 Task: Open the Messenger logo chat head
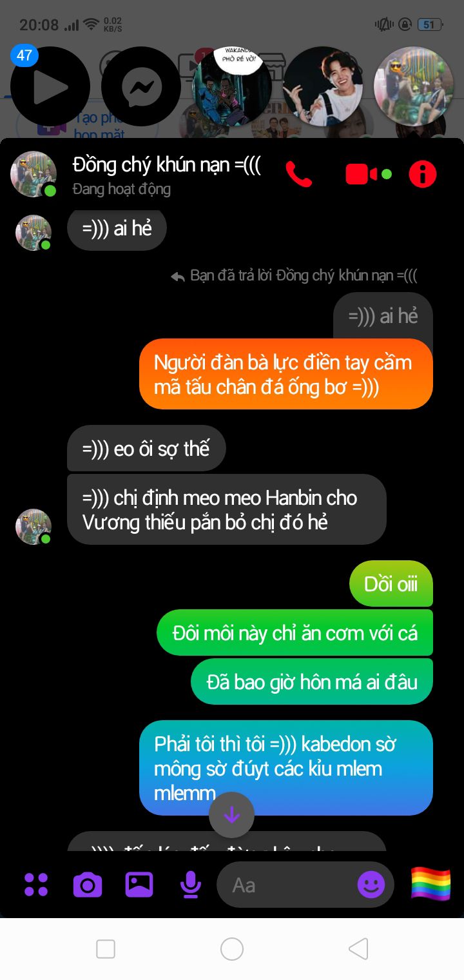coord(141,86)
